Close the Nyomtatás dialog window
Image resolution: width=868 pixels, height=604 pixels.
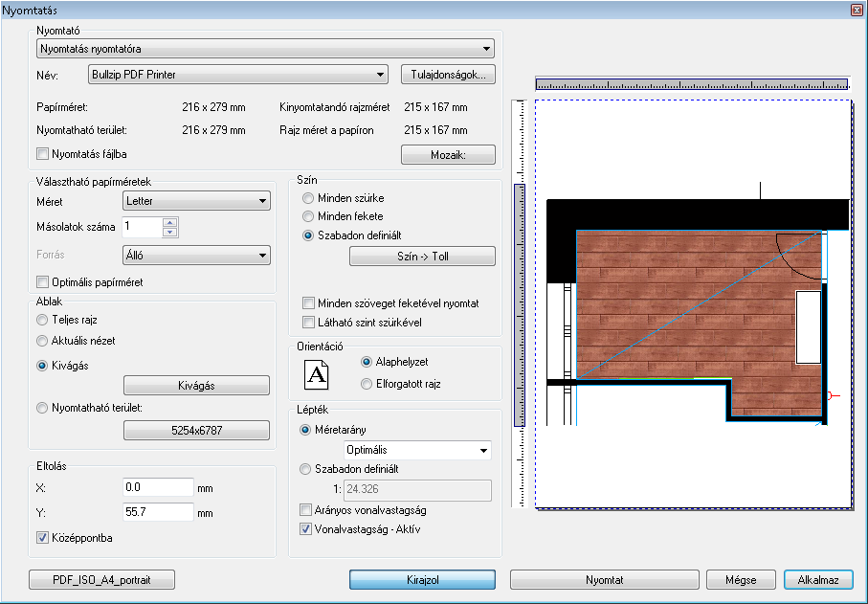pos(857,8)
